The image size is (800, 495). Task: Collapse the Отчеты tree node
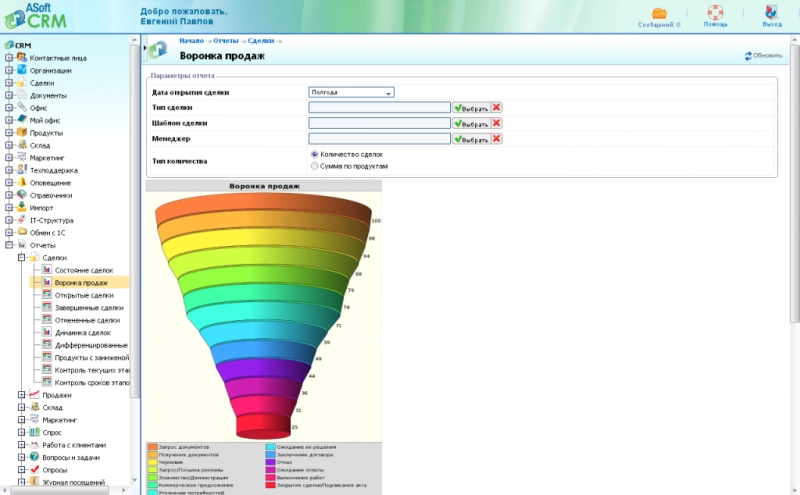click(x=9, y=245)
